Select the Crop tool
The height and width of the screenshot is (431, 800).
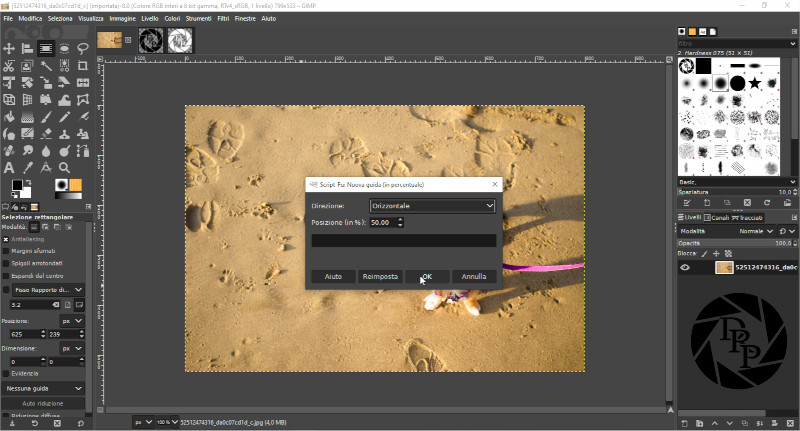pyautogui.click(x=83, y=66)
